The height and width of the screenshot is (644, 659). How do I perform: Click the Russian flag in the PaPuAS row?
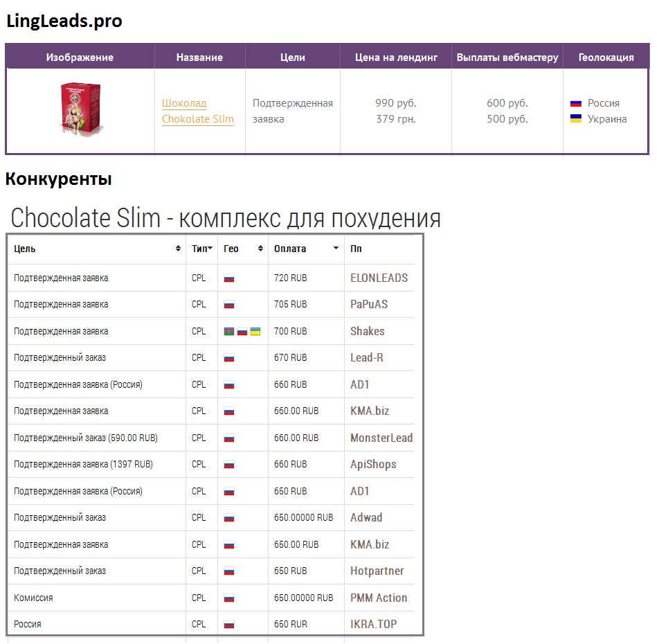229,305
